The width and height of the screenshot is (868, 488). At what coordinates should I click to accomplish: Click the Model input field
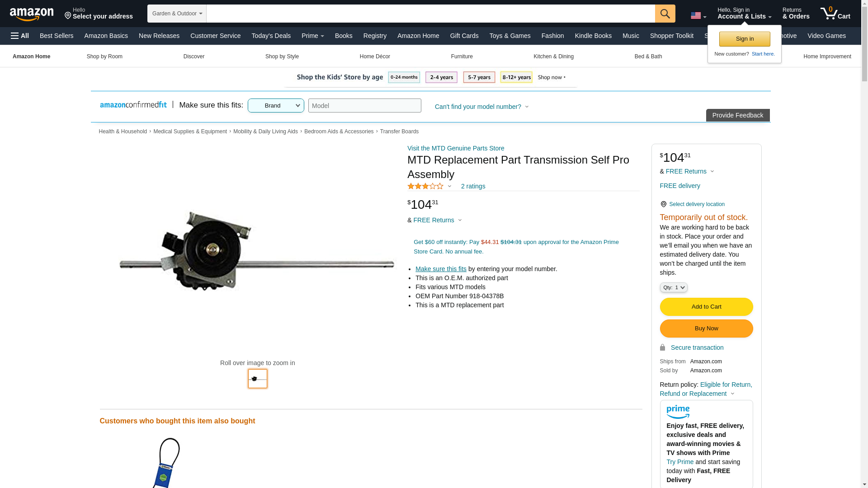tap(364, 106)
